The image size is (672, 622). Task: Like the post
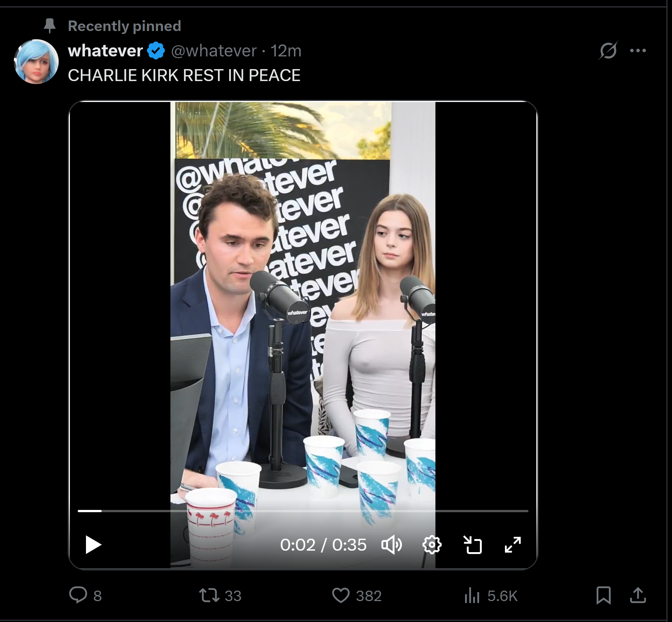341,595
